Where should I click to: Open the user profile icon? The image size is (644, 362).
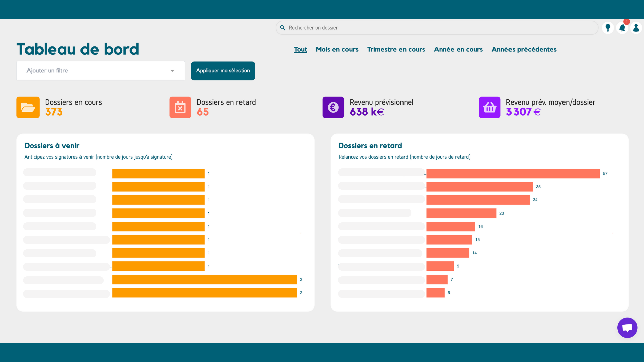click(636, 28)
